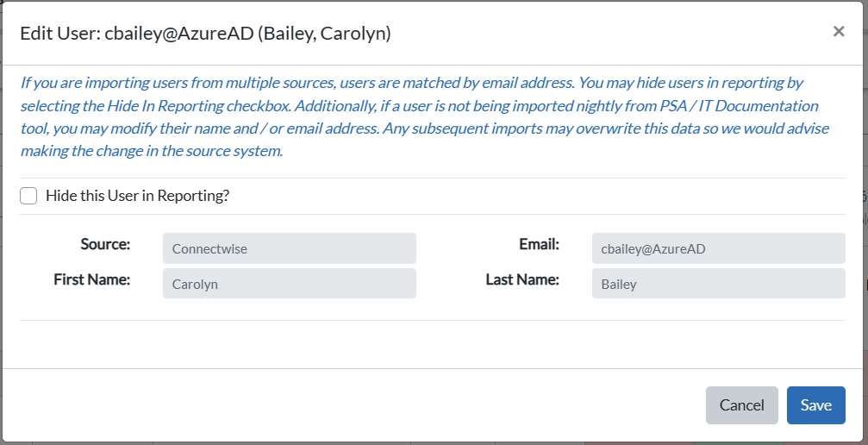Image resolution: width=868 pixels, height=445 pixels.
Task: Select the Email field with cbailey@AzureAD
Action: (x=719, y=248)
